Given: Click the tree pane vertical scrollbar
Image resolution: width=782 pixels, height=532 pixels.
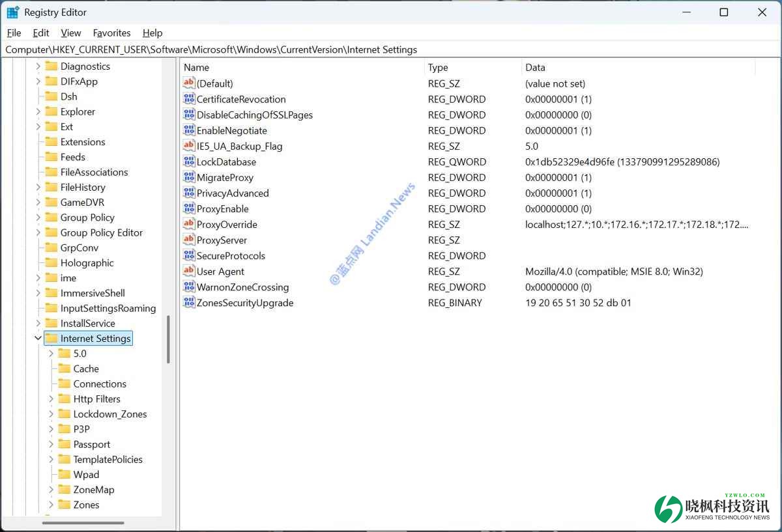Looking at the screenshot, I should tap(168, 339).
